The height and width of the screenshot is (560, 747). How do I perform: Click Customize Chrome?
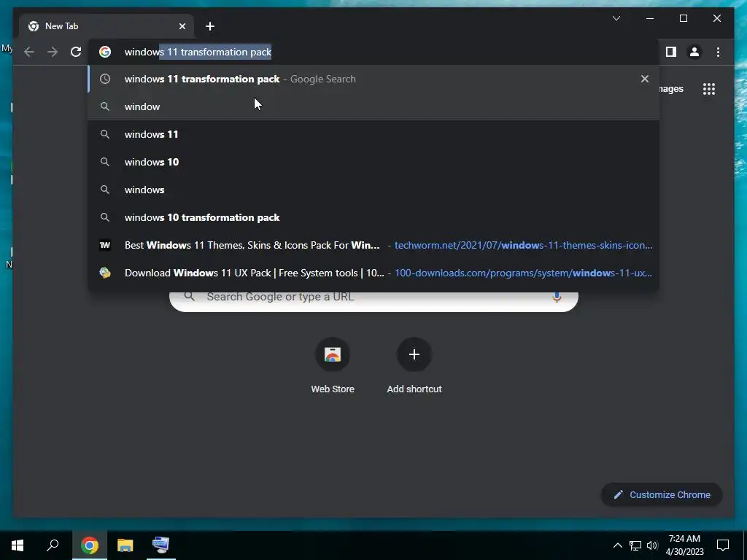click(x=662, y=495)
